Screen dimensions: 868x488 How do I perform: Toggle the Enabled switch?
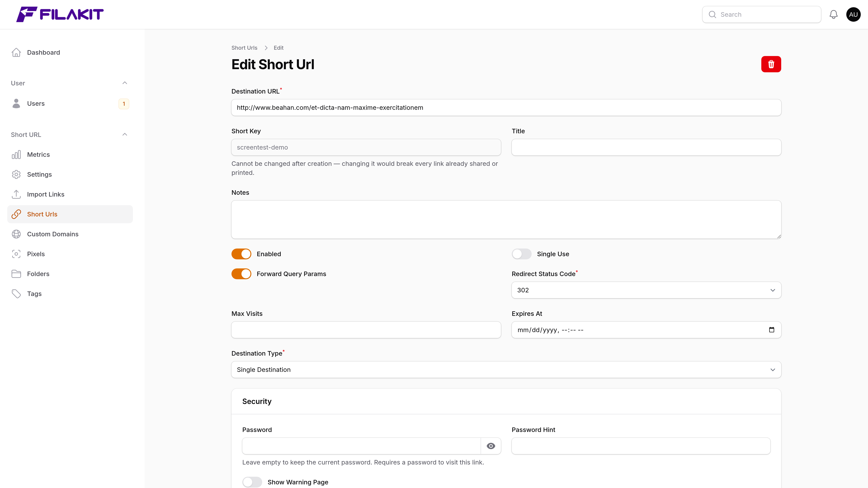(241, 254)
